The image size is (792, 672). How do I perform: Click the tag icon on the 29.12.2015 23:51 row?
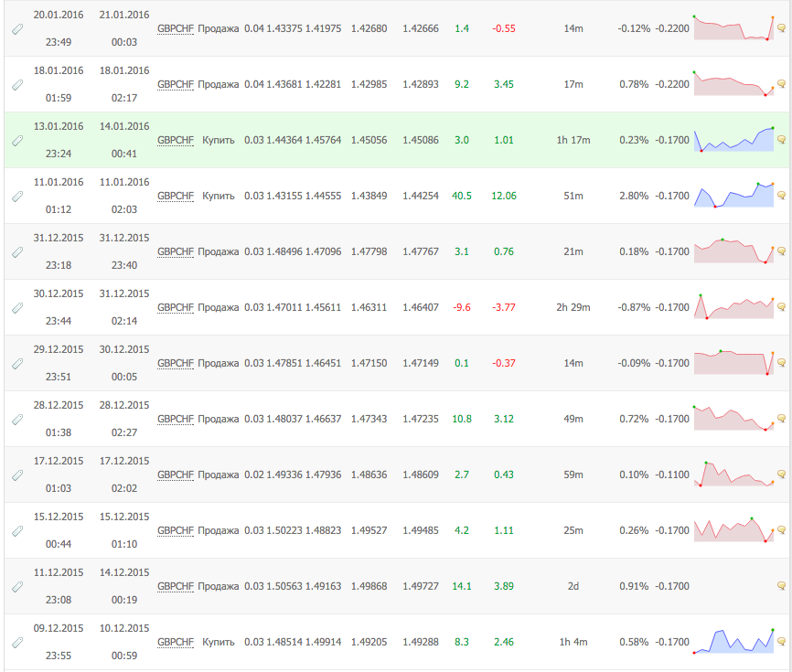point(17,364)
